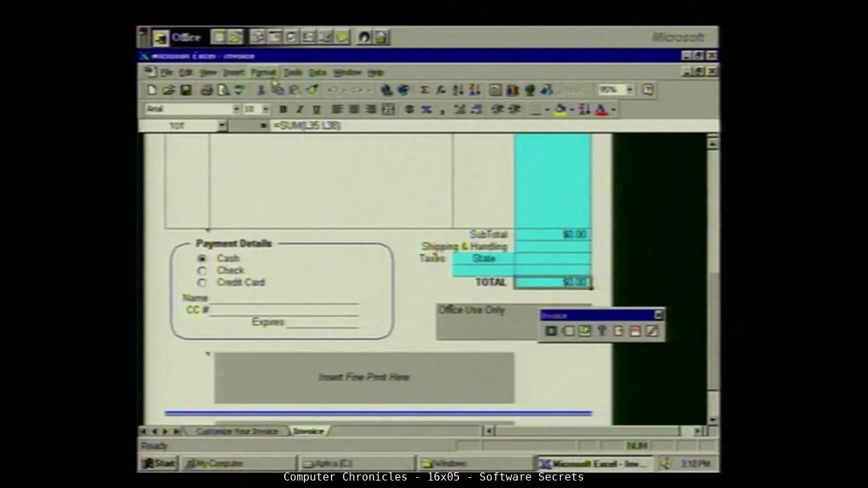Click the Open file toolbar icon
The height and width of the screenshot is (488, 868).
tap(168, 90)
